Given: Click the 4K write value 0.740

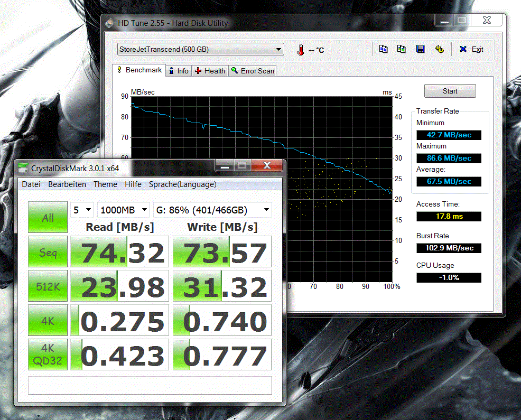Looking at the screenshot, I should pos(222,320).
